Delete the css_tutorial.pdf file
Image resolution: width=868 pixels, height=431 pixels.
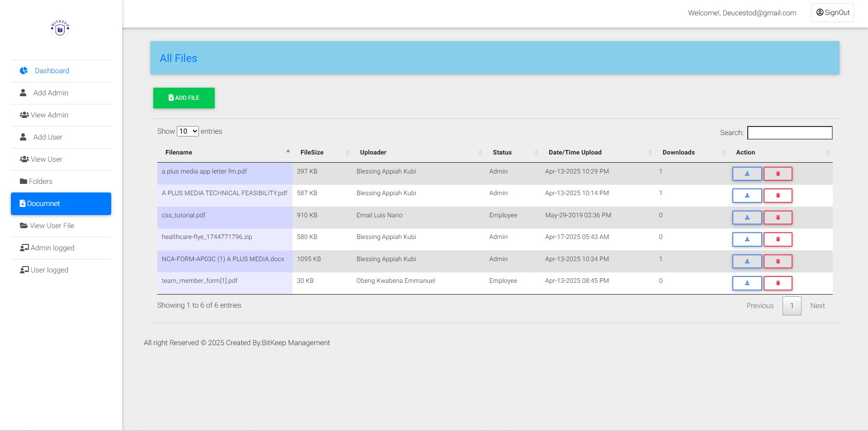coord(778,217)
